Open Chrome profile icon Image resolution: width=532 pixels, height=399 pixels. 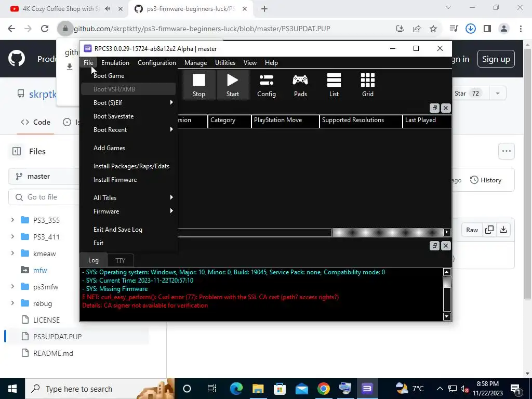504,29
